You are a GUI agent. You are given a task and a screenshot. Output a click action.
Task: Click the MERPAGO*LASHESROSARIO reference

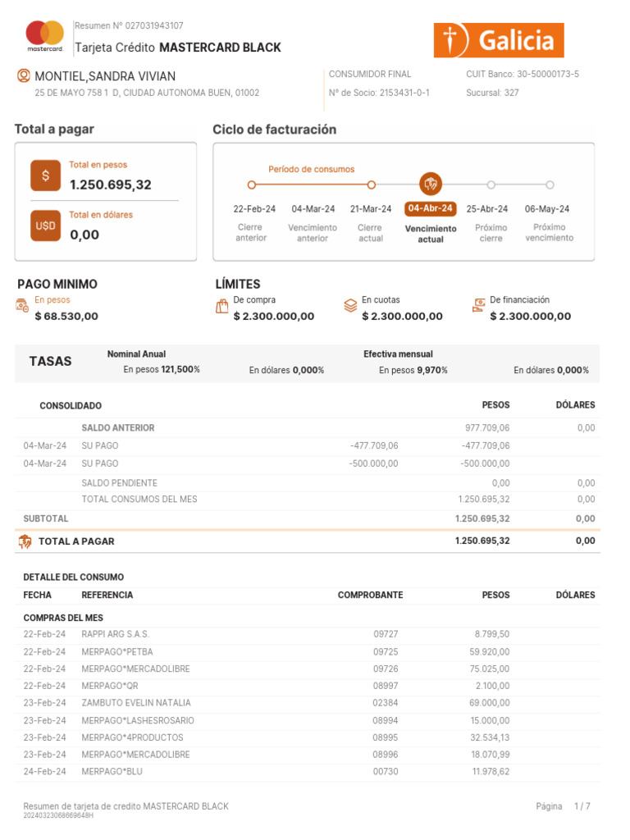138,720
